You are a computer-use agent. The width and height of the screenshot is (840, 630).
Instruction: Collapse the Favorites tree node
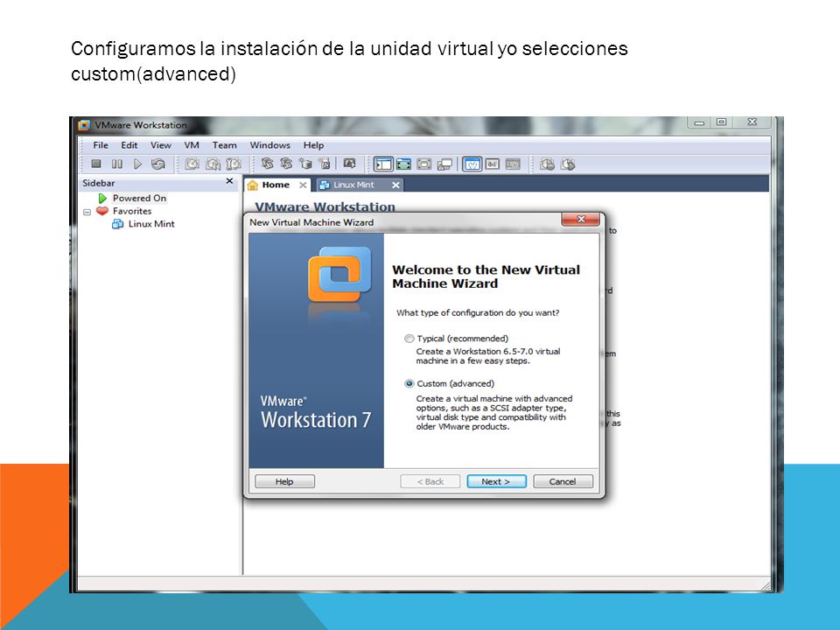(87, 212)
